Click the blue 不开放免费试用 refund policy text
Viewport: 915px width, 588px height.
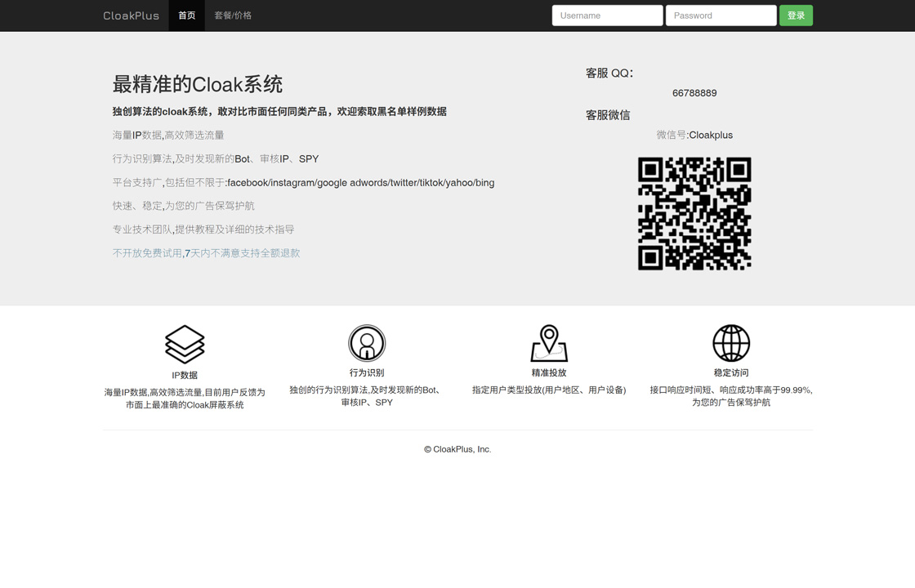point(206,253)
